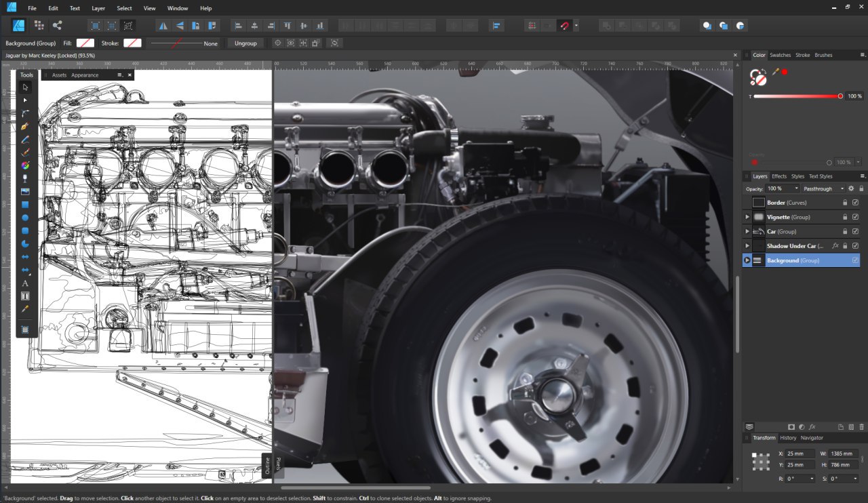Open the Appearance panel tab
This screenshot has height=503, width=868.
click(x=85, y=75)
